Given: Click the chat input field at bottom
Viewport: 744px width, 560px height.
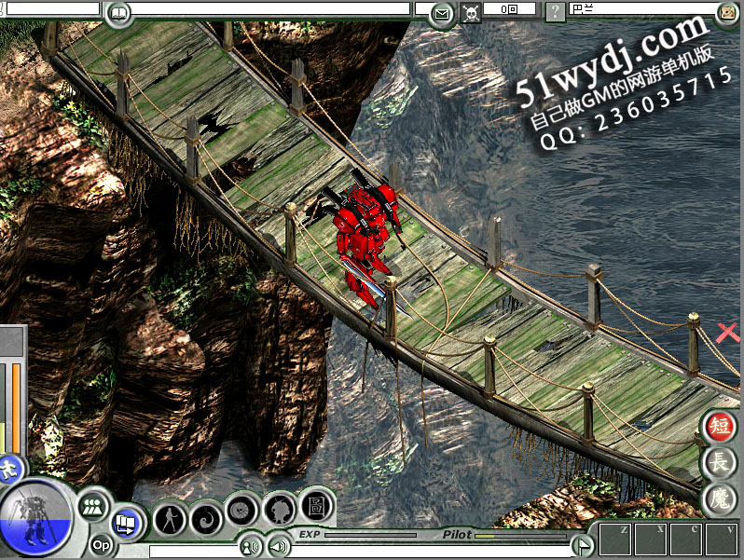Looking at the screenshot, I should [x=360, y=552].
